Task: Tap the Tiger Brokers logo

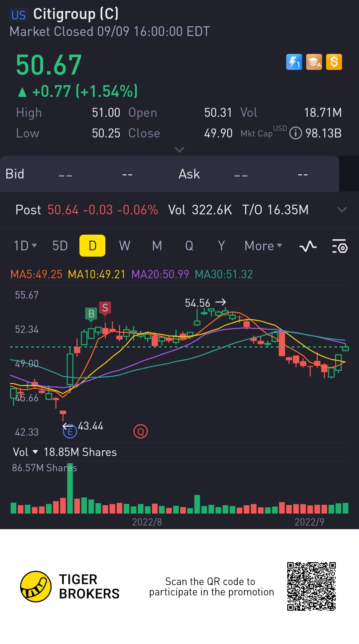Action: click(x=70, y=586)
